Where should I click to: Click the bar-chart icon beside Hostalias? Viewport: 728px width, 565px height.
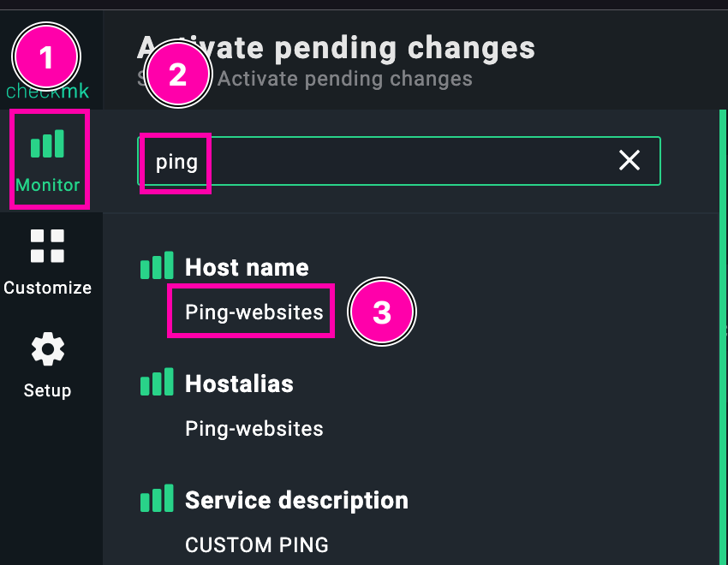157,383
